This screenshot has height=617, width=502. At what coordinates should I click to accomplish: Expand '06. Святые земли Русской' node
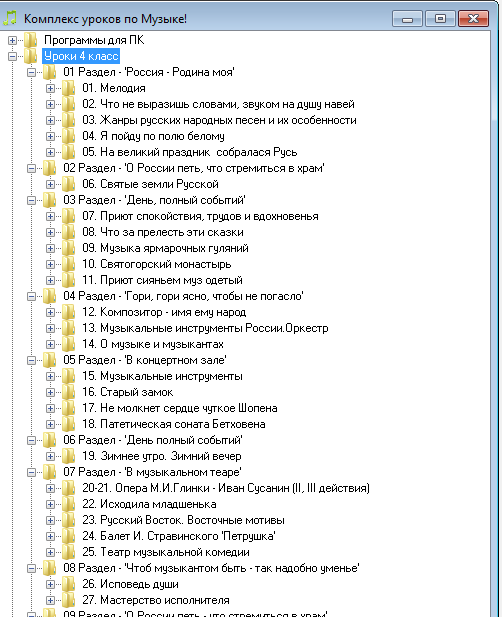click(50, 184)
